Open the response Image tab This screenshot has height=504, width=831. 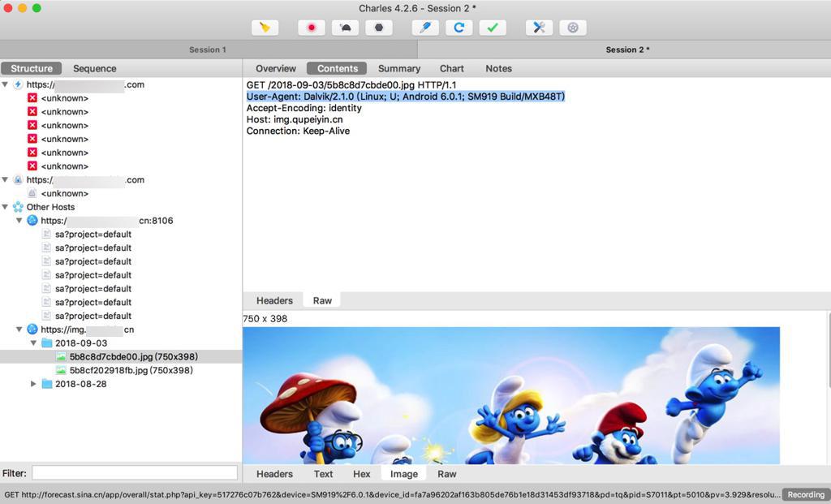tap(404, 474)
